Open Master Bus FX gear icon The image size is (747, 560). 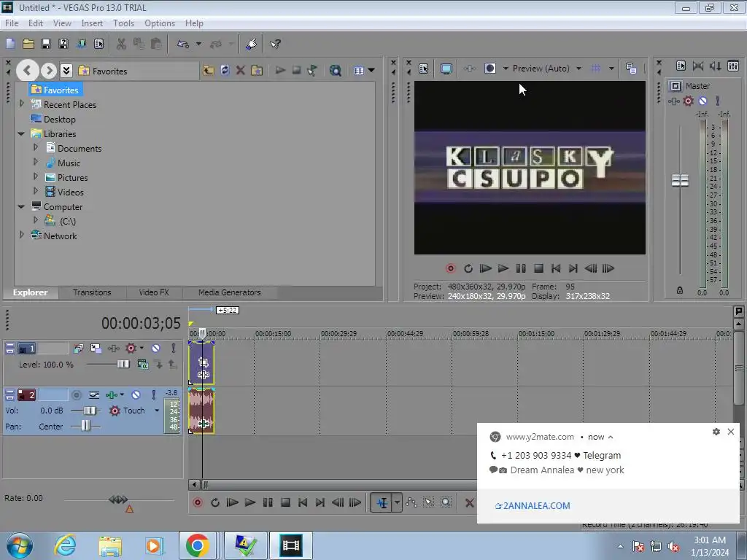pos(688,101)
